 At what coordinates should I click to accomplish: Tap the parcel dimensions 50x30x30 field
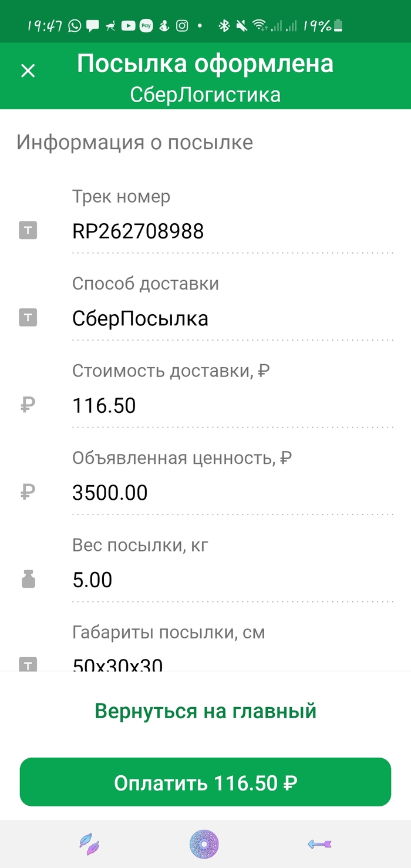[x=232, y=664]
